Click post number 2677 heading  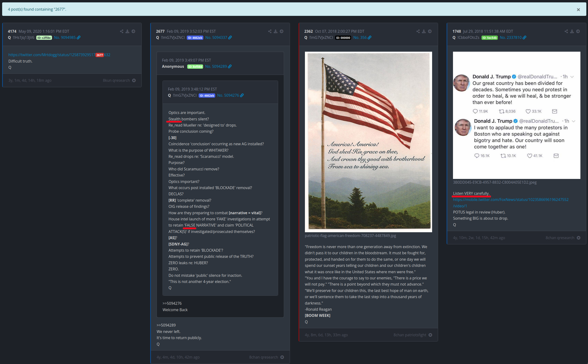160,31
